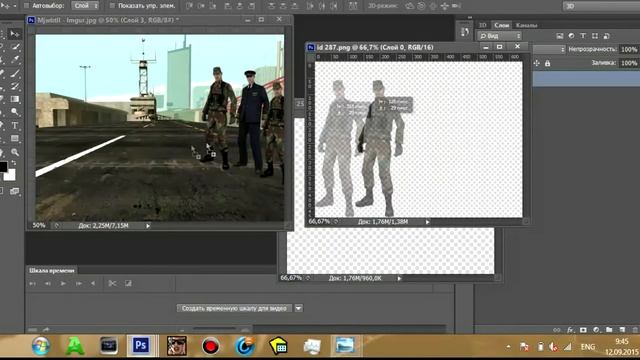Select the highlighted layer row
Screen dimensions: 640x360
point(586,78)
